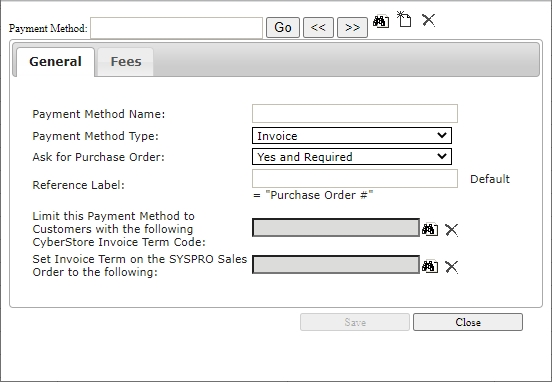
Task: Click the Default link beside Reference Label
Action: (x=490, y=179)
